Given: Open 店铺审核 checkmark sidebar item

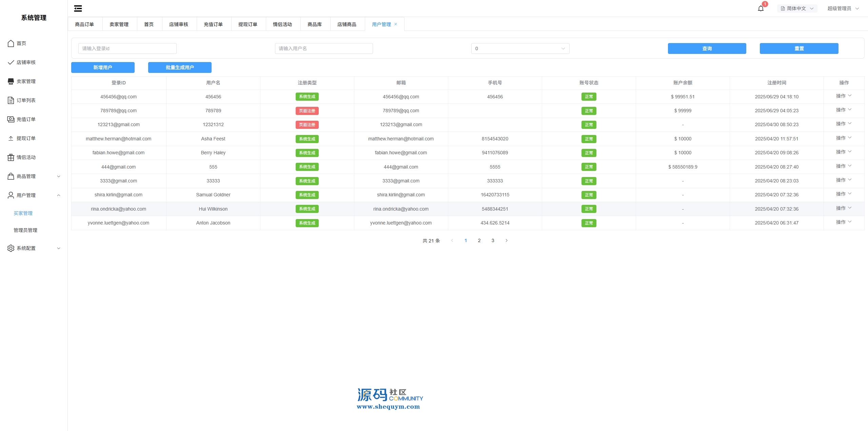Looking at the screenshot, I should (11, 62).
